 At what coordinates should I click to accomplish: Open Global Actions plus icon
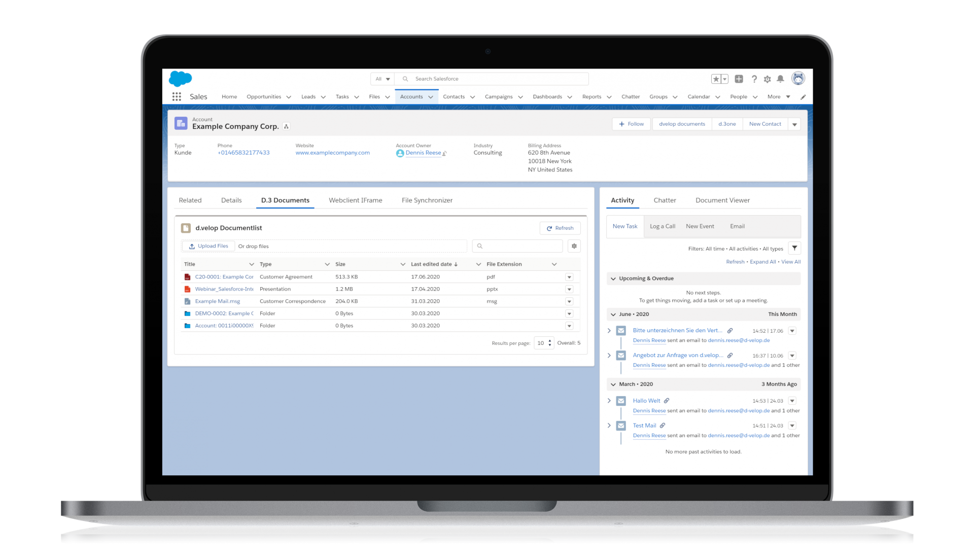[x=739, y=79]
